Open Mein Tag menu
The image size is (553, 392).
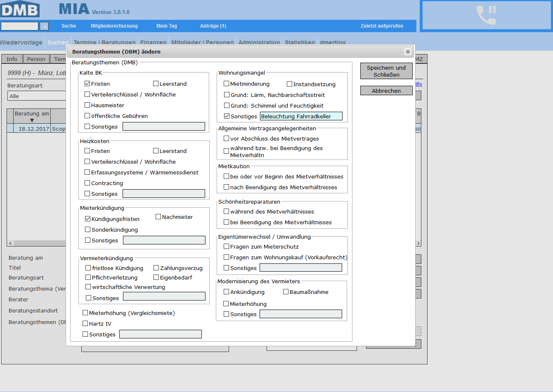[x=167, y=26]
